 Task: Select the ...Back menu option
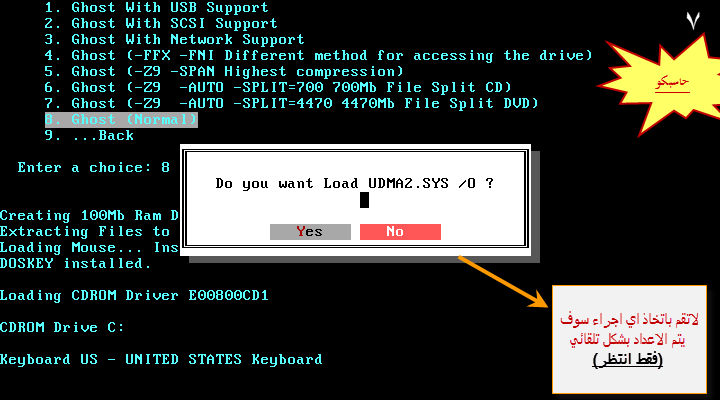pos(89,136)
